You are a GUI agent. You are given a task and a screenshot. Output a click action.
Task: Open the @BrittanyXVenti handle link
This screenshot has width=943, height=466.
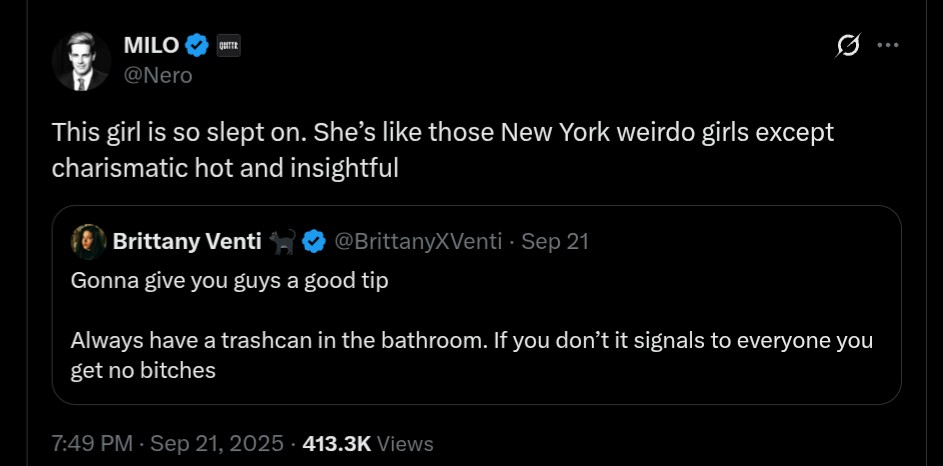pyautogui.click(x=417, y=241)
